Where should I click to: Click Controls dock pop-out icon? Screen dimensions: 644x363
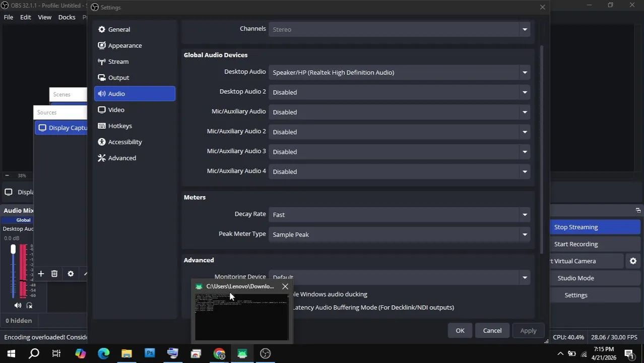click(x=638, y=210)
